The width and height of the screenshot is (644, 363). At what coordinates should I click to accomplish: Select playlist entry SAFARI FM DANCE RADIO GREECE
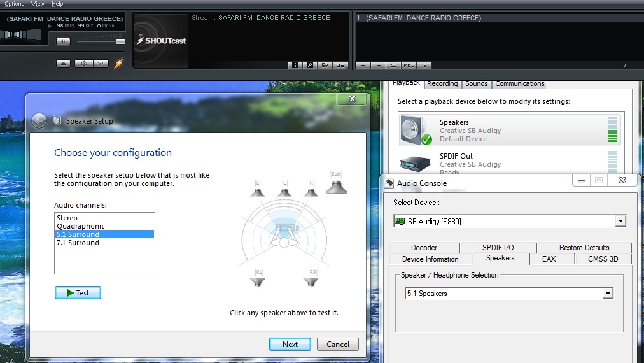pos(500,18)
